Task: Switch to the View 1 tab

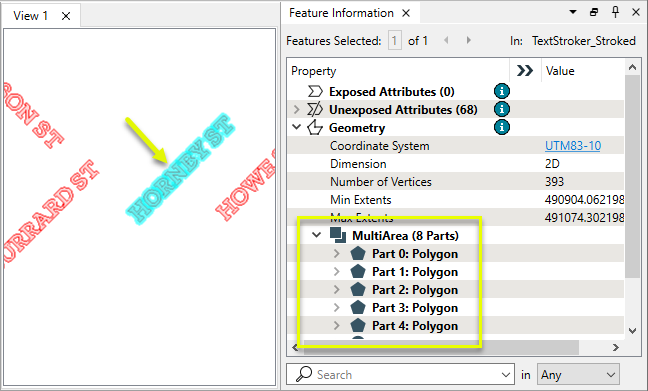Action: 31,16
